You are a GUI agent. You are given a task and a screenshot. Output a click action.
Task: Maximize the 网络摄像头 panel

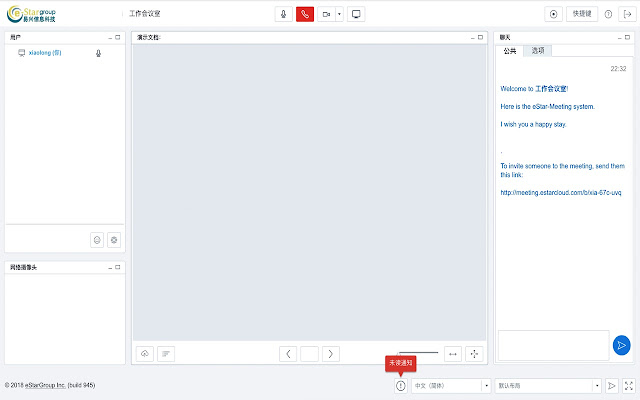coord(118,267)
